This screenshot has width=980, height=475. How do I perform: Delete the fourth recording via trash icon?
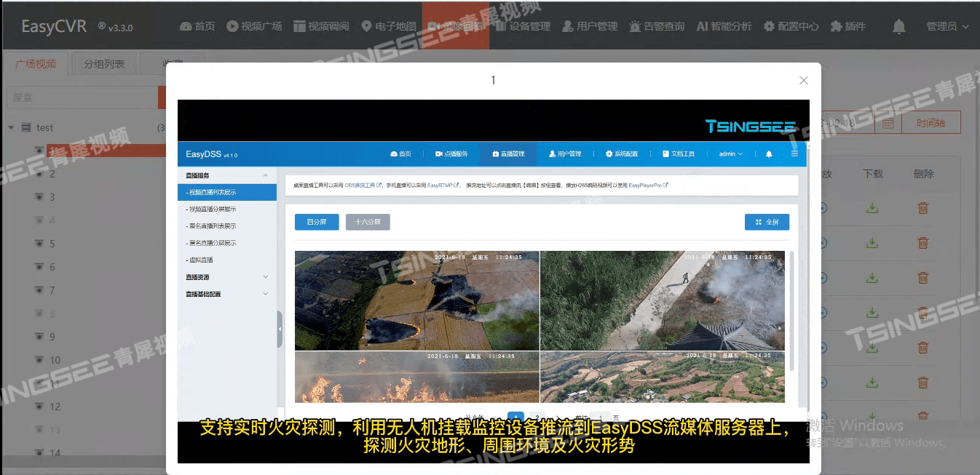point(923,313)
